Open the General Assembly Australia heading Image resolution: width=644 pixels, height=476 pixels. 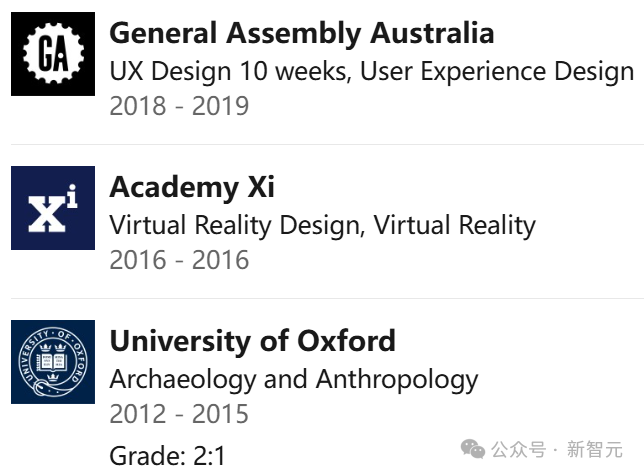coord(301,33)
